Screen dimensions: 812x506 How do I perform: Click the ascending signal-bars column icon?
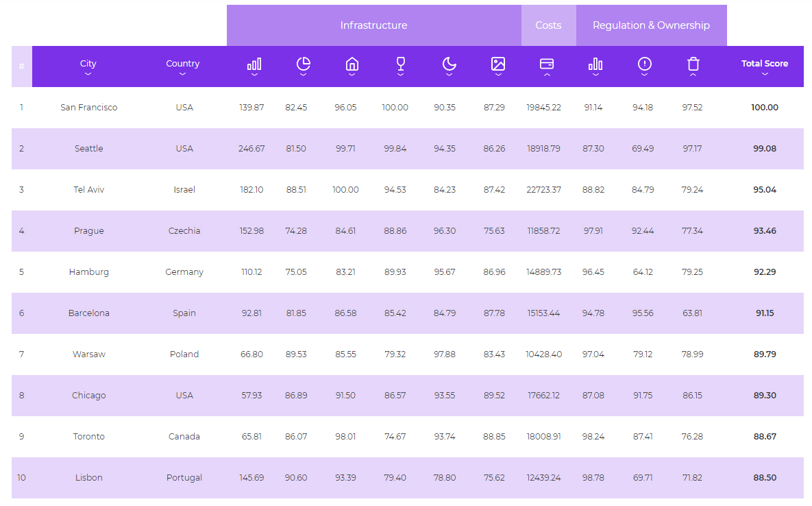point(254,64)
